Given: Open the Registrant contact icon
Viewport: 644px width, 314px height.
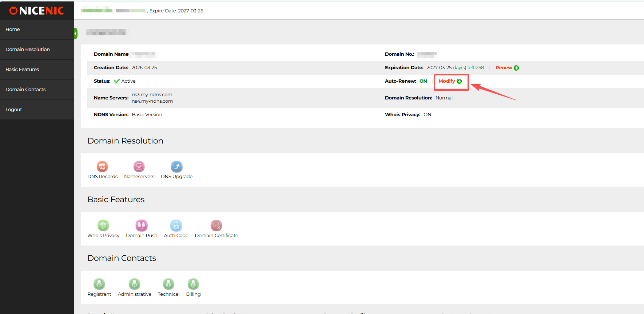Looking at the screenshot, I should pyautogui.click(x=99, y=284).
